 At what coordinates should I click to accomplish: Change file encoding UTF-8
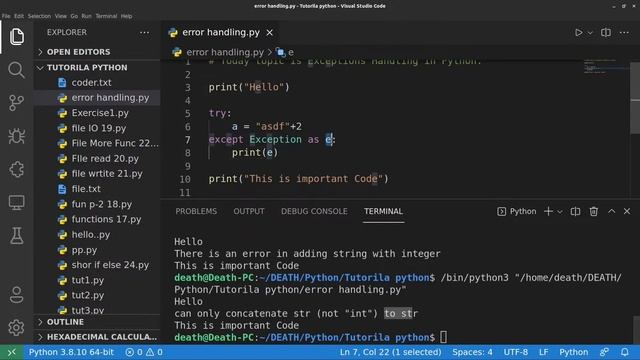click(x=516, y=352)
